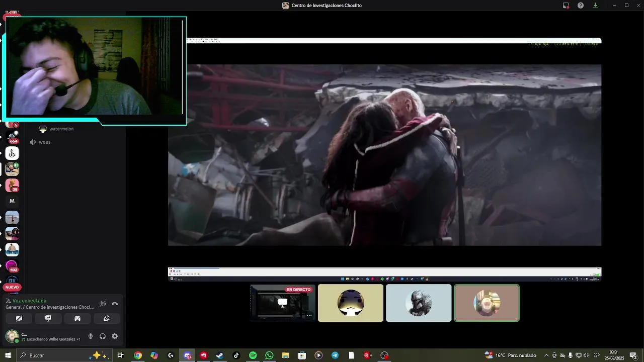The image size is (644, 362).
Task: Open the server icon showing a green speaker badge
Action: [x=12, y=169]
